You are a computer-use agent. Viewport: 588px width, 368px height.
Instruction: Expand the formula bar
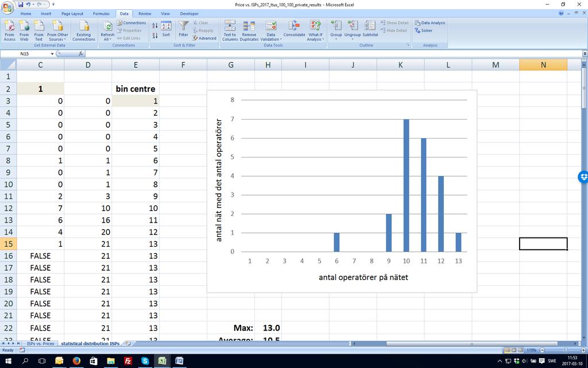point(585,53)
